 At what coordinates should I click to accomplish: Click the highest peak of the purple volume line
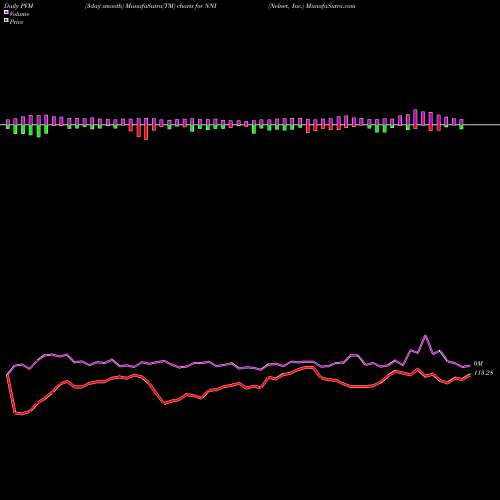[425, 336]
